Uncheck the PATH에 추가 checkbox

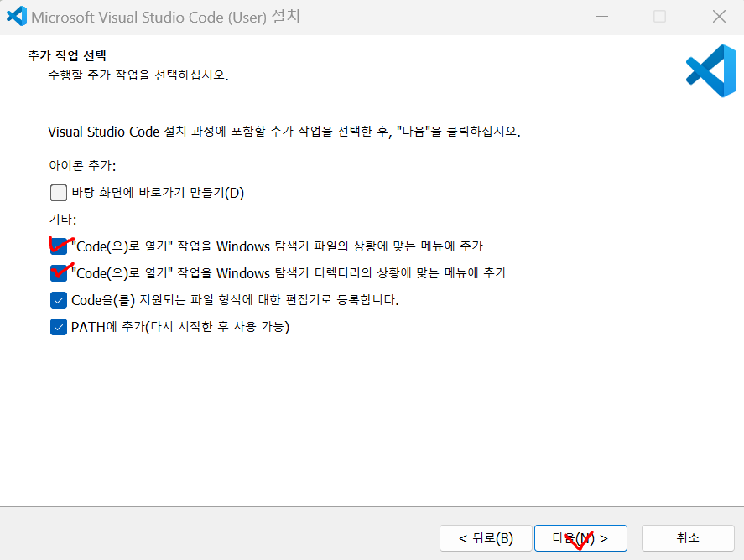coord(59,327)
